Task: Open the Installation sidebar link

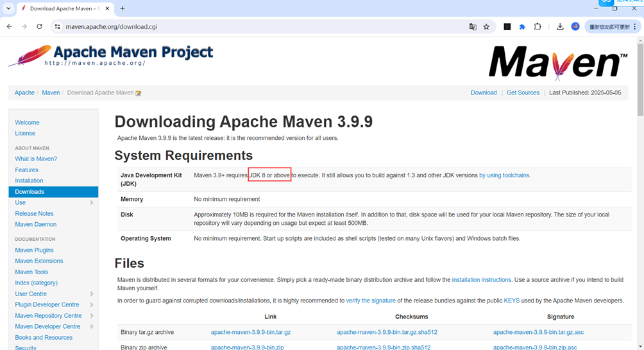Action: 29,180
